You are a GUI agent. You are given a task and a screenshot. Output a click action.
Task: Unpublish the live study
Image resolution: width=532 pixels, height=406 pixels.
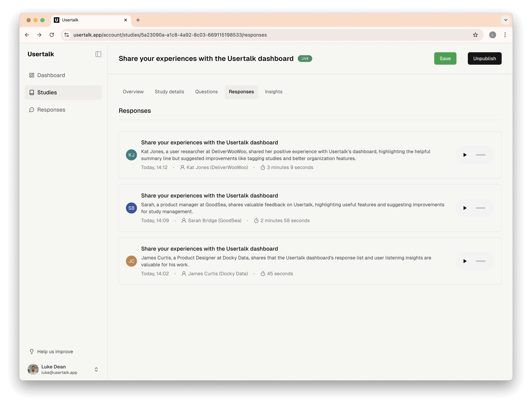pos(484,58)
